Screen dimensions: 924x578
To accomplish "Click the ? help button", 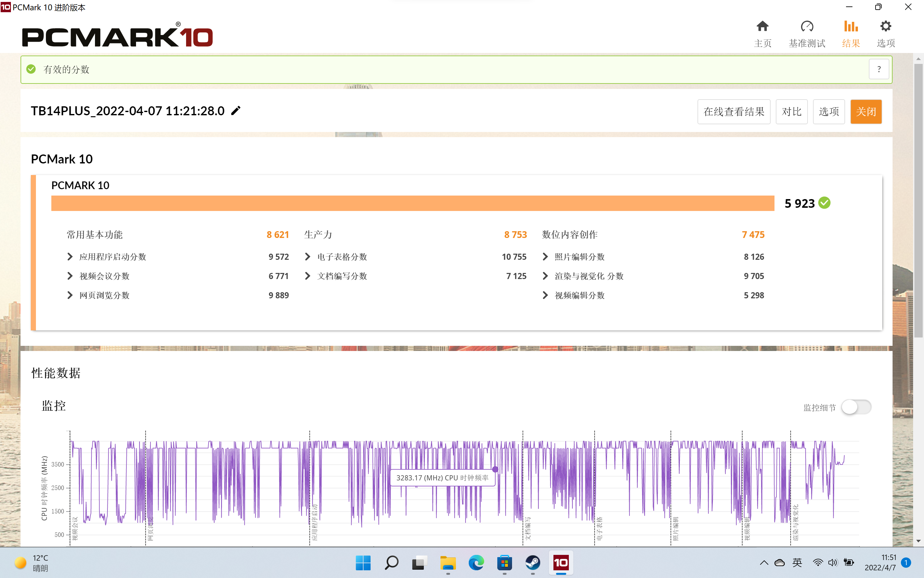I will (879, 69).
